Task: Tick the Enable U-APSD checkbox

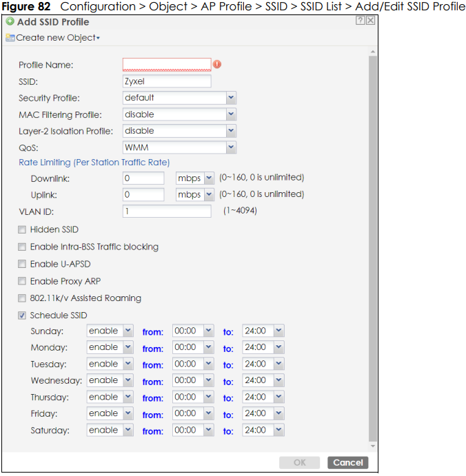Action: pyautogui.click(x=22, y=264)
